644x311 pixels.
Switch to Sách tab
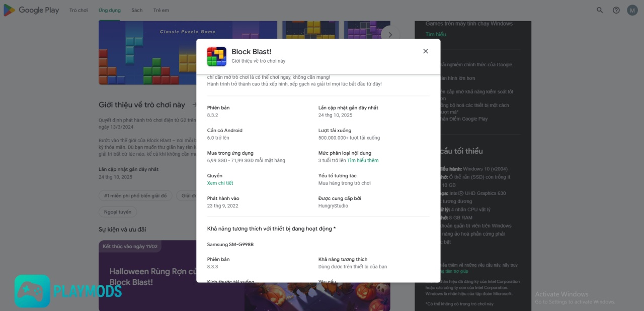[x=137, y=10]
